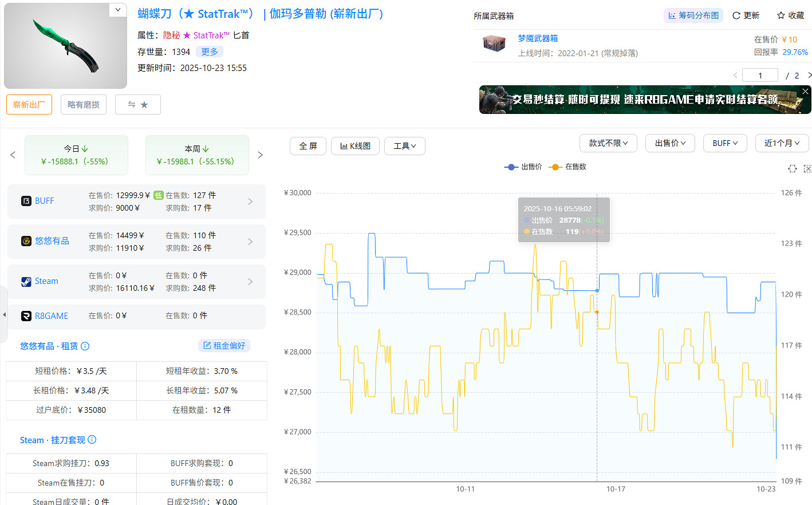
Task: Toggle the 在售数 series in the chart legend
Action: click(x=565, y=167)
